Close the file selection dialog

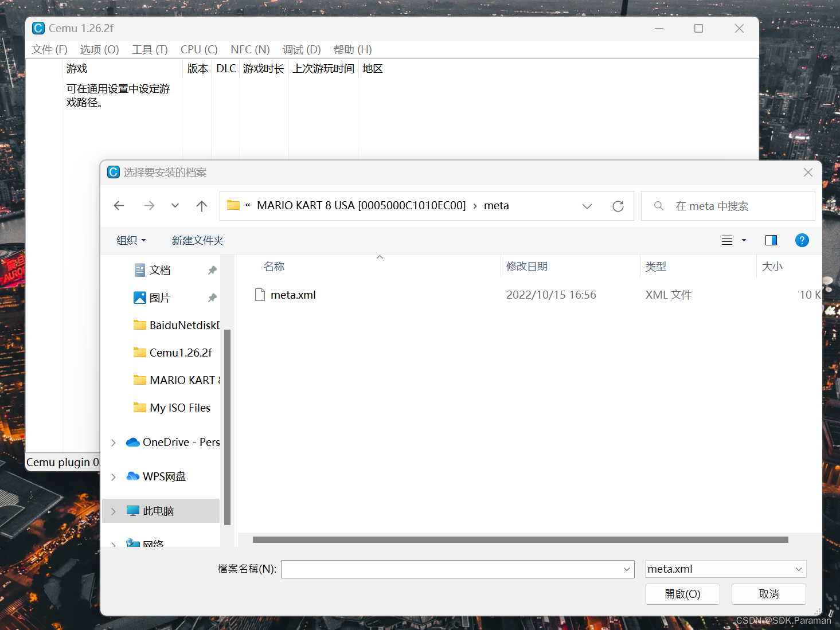click(x=808, y=172)
